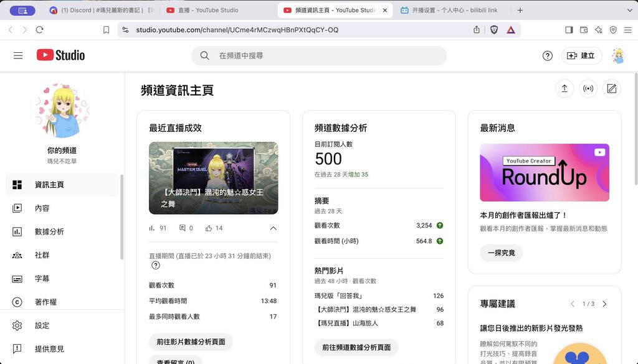This screenshot has width=638, height=364.
Task: Close the 頻道資訊主頁 browser tab
Action: 385,10
